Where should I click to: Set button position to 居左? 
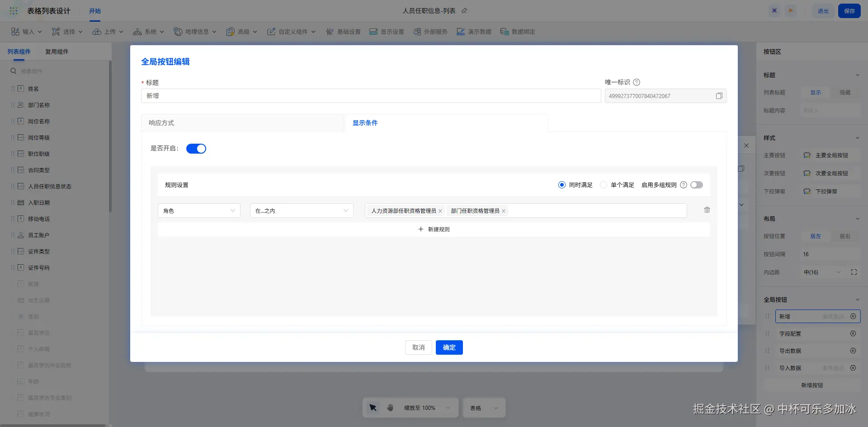(816, 236)
